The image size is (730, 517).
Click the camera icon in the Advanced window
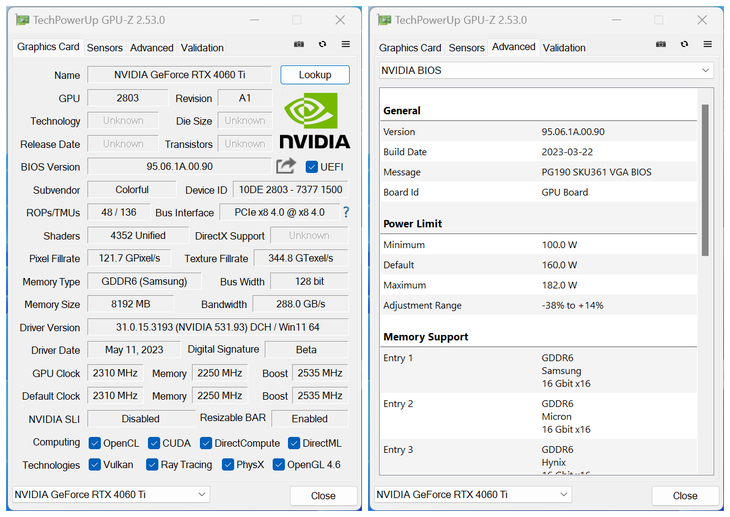661,45
